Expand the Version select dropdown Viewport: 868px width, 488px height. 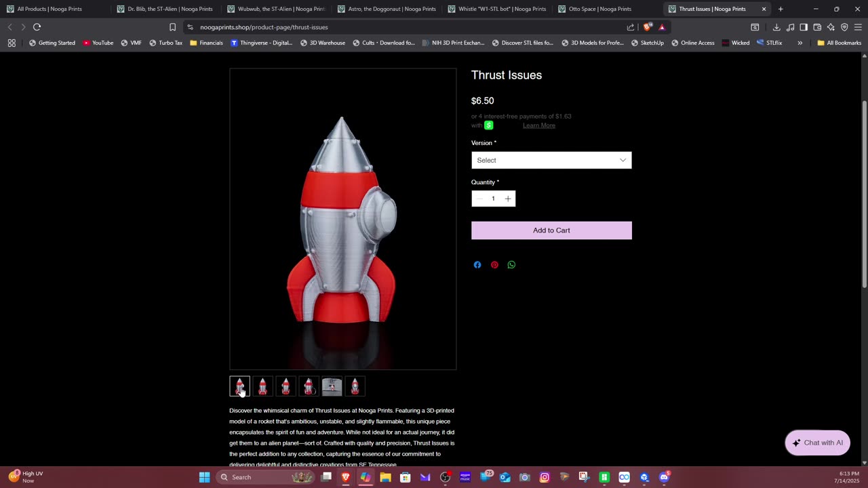coord(551,160)
